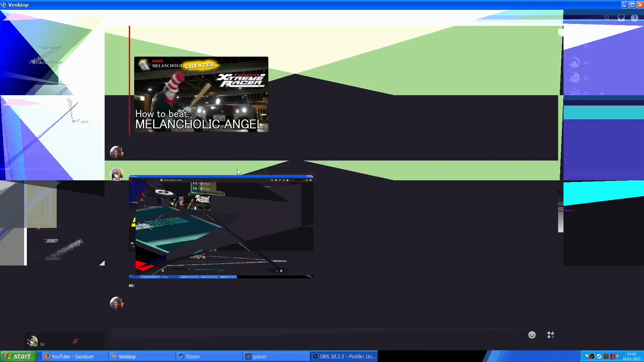
Task: Open the apps launcher icon in chat bar
Action: click(x=550, y=335)
